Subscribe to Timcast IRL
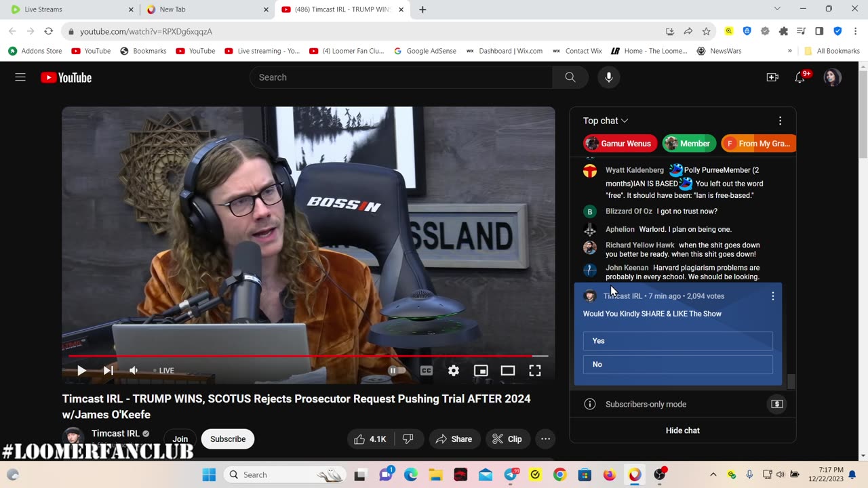The height and width of the screenshot is (488, 868). point(228,439)
